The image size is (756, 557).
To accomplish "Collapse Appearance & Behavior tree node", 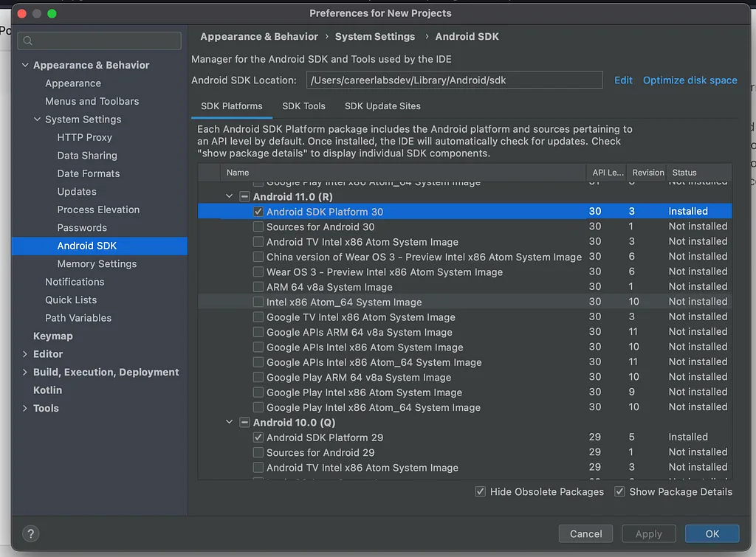I will point(25,65).
